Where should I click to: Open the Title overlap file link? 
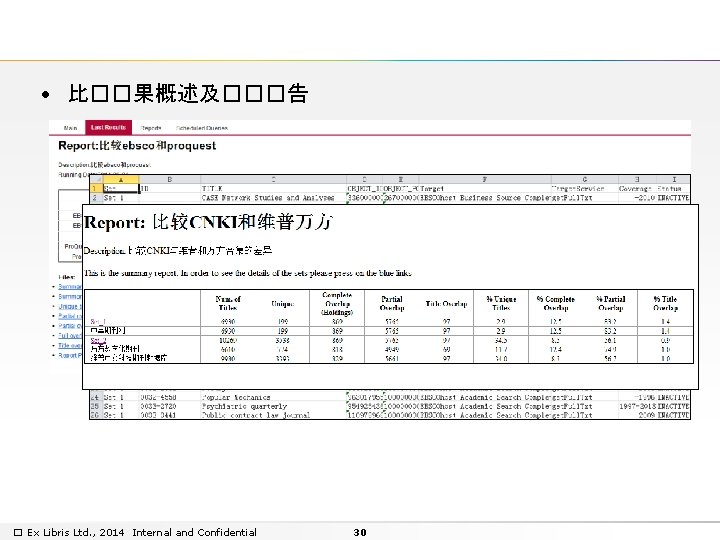click(x=69, y=345)
